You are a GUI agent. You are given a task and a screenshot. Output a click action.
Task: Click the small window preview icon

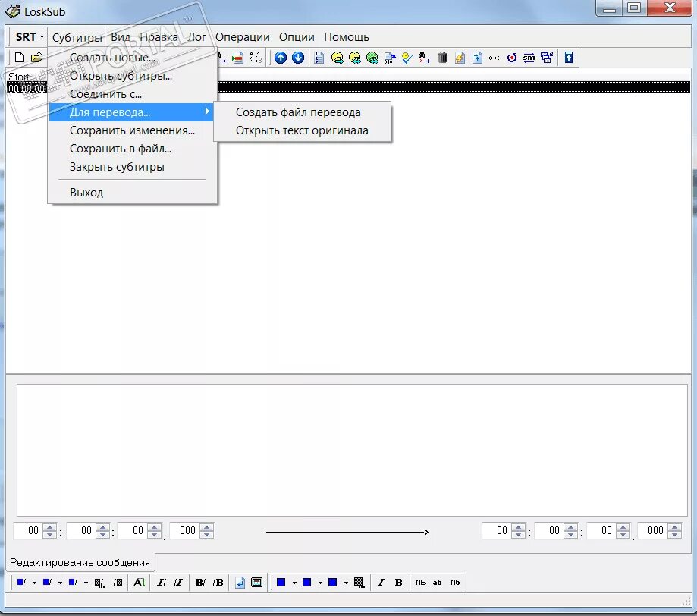pyautogui.click(x=257, y=582)
